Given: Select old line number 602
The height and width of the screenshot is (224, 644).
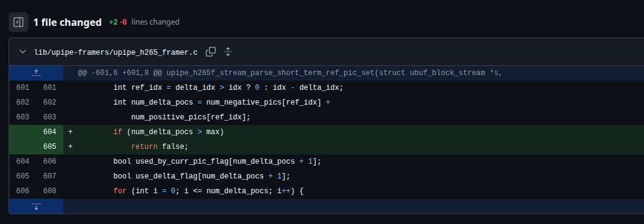Looking at the screenshot, I should pyautogui.click(x=23, y=102).
